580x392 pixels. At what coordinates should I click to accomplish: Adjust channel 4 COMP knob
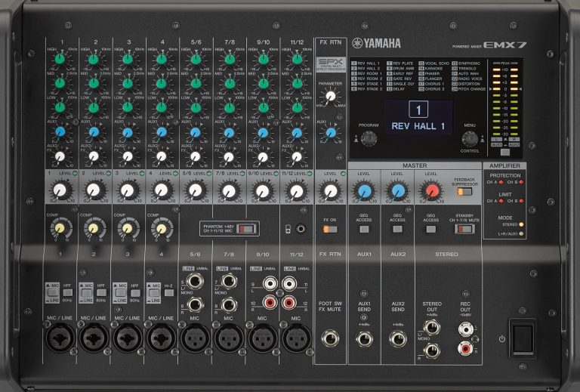tap(162, 230)
